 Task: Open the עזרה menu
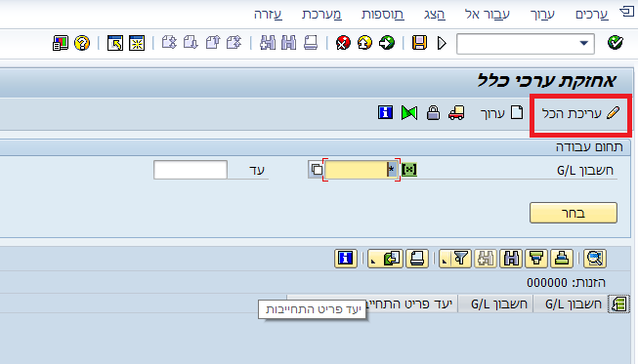(268, 15)
